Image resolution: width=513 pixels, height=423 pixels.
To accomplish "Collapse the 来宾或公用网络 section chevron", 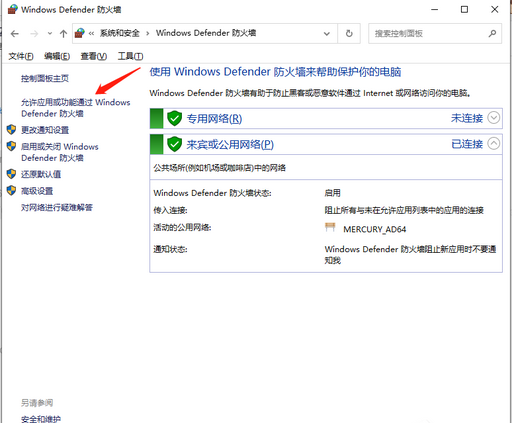I will point(494,144).
